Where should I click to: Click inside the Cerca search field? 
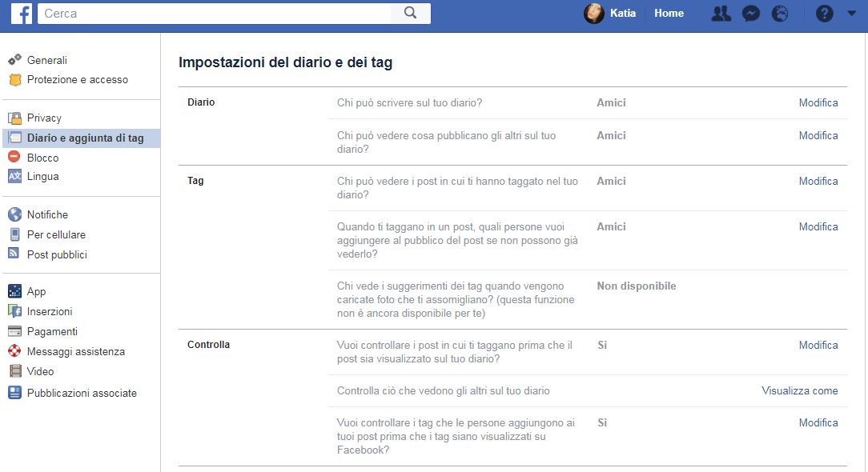(x=215, y=14)
